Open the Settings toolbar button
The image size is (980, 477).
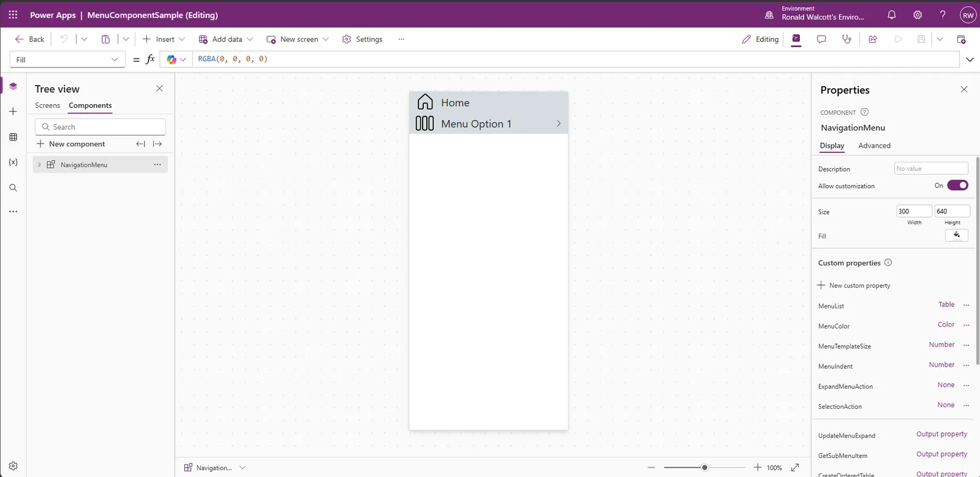(362, 39)
